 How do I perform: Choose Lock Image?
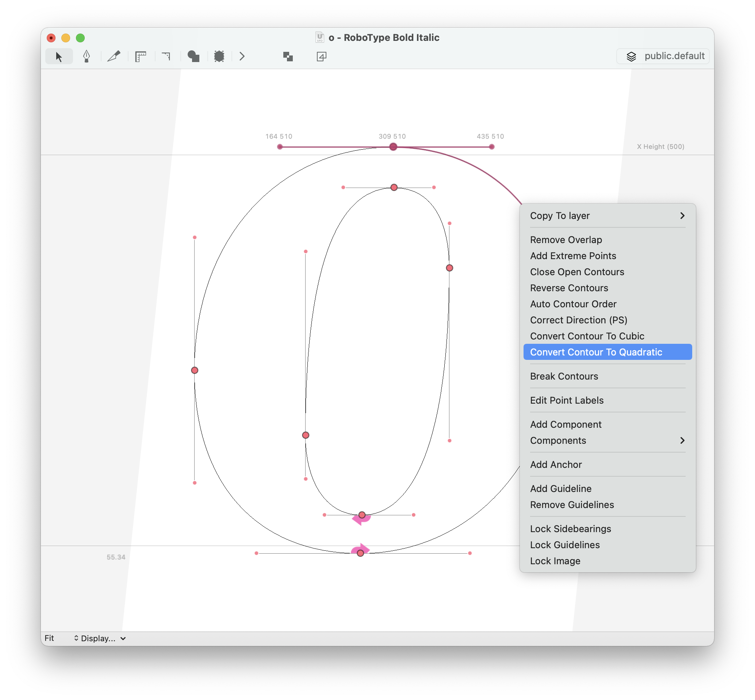[608, 561]
